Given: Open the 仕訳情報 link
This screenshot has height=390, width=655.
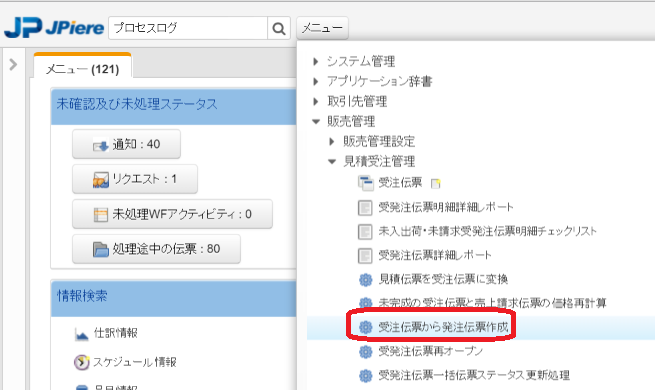Looking at the screenshot, I should (116, 333).
